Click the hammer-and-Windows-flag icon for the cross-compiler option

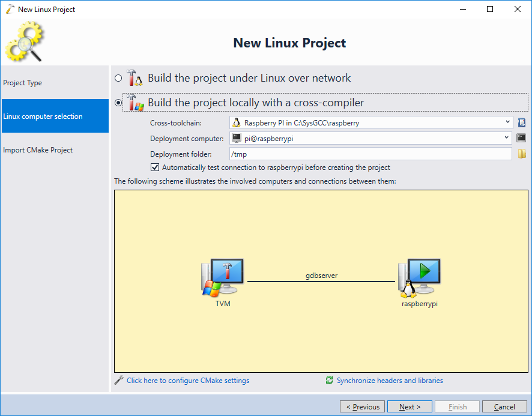(135, 103)
